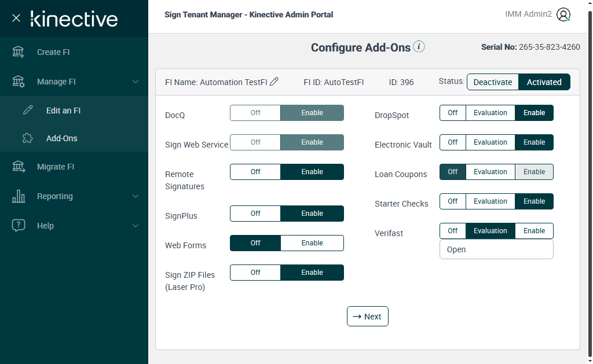Set Sign Web Service to Enable

tap(312, 142)
